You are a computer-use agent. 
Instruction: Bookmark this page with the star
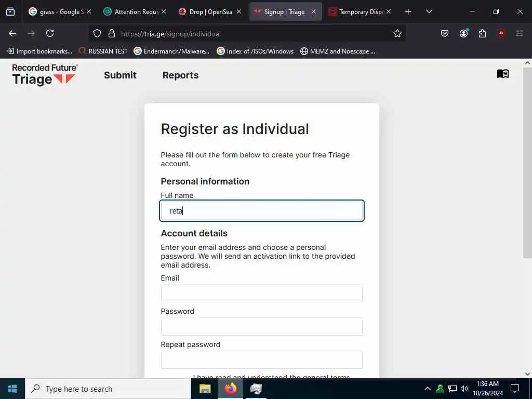click(397, 34)
